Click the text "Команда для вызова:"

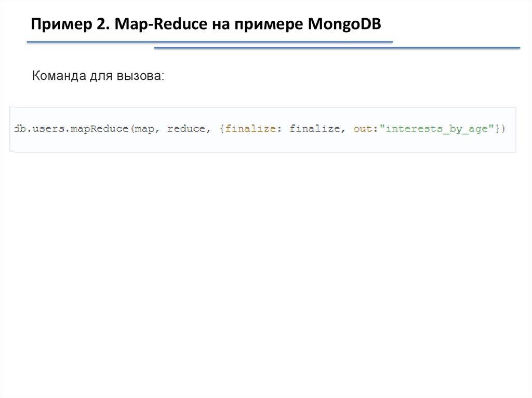click(98, 76)
